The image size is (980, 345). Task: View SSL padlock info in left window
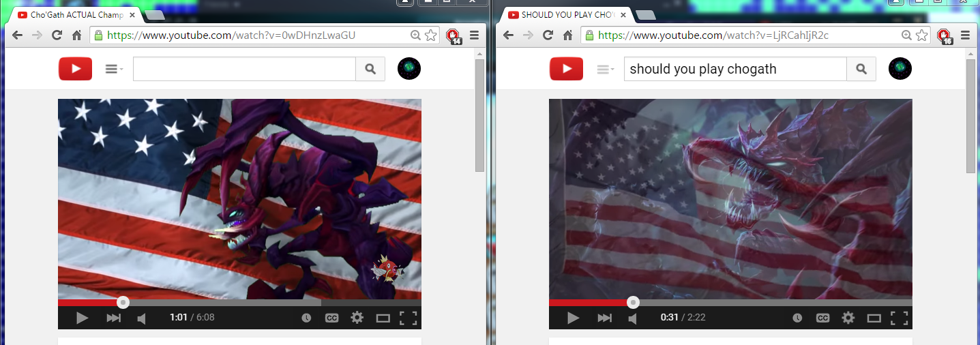pyautogui.click(x=99, y=35)
